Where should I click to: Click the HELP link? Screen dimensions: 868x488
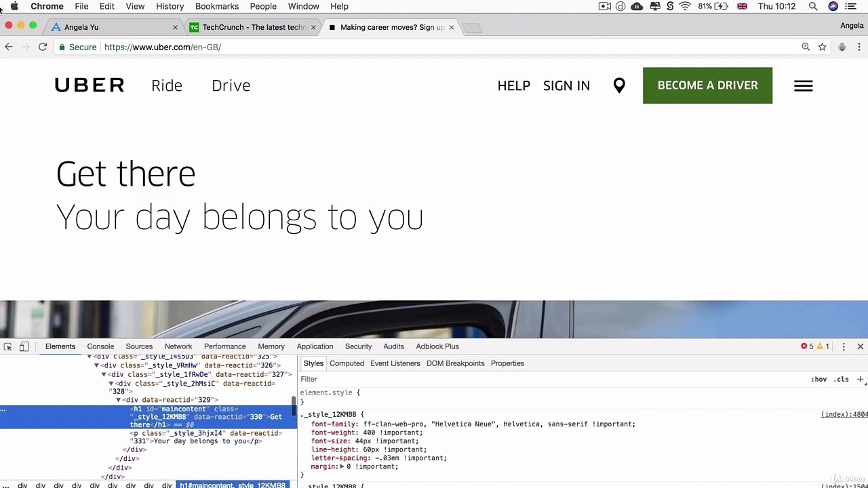[x=513, y=85]
